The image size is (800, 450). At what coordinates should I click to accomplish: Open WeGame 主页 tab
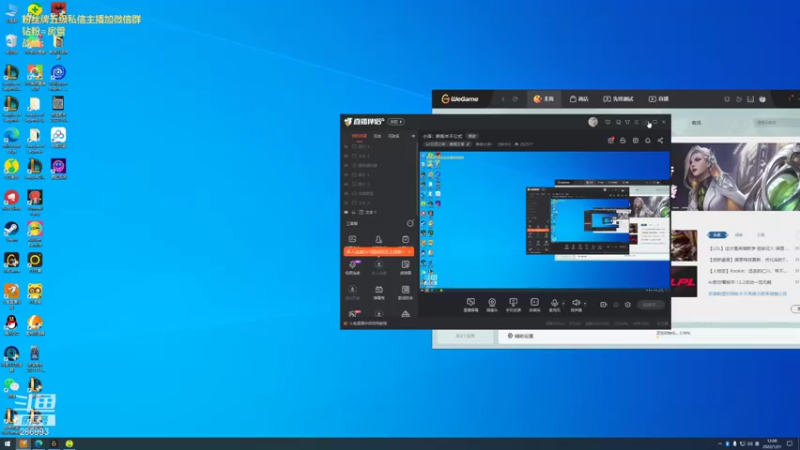[x=544, y=99]
